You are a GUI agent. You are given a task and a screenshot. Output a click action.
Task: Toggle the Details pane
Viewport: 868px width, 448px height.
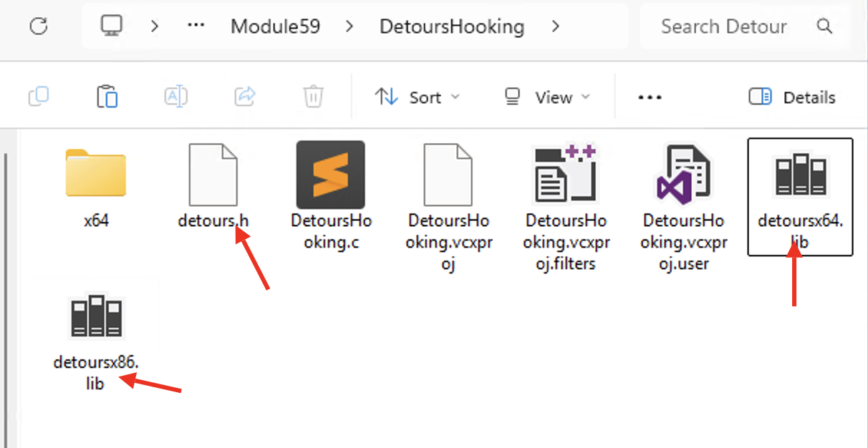click(x=792, y=97)
